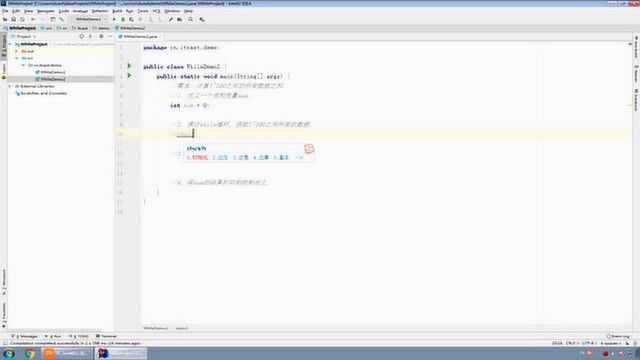
Task: Open the Sogou input method logo icon
Action: click(x=309, y=149)
